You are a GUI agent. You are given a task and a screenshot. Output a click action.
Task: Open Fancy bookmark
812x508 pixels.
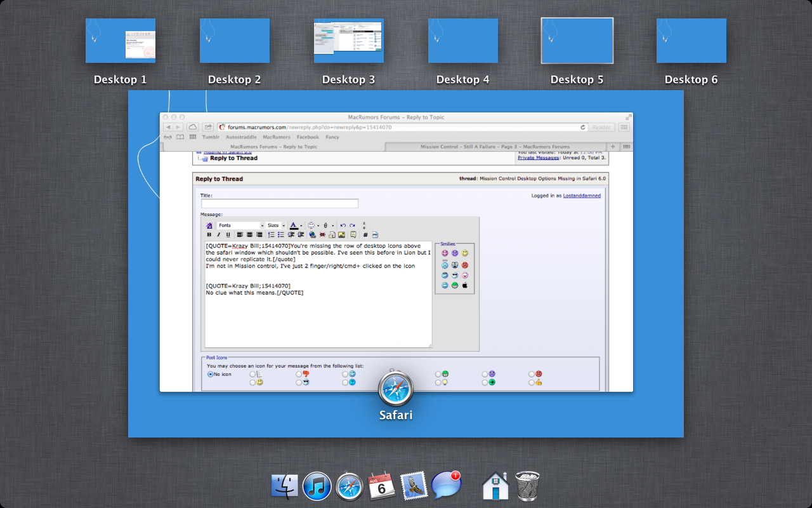tap(332, 137)
